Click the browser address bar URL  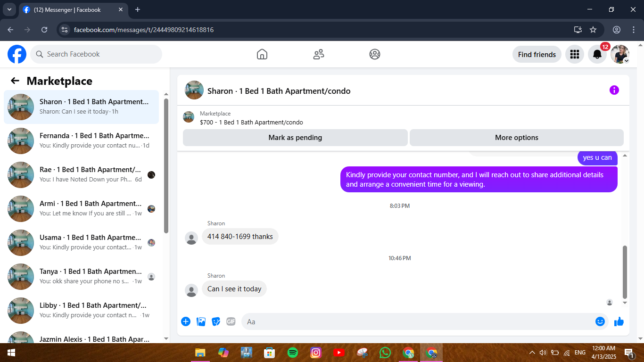click(144, 30)
